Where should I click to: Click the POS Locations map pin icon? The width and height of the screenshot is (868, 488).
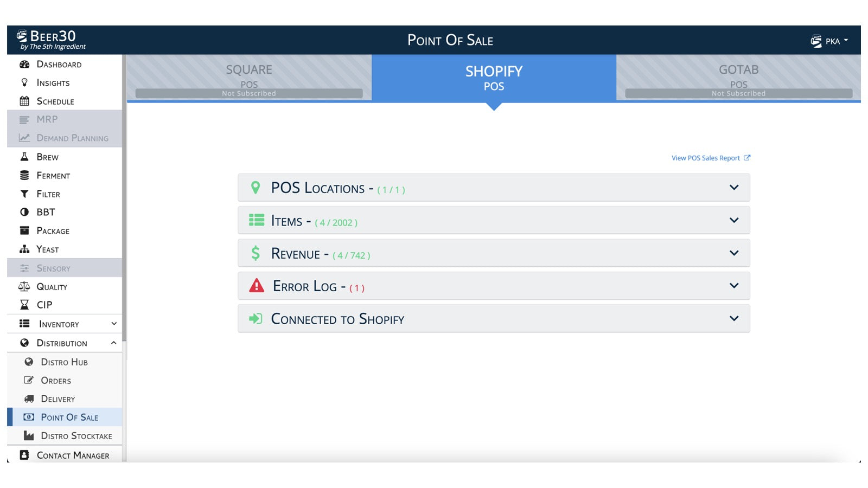pos(256,188)
